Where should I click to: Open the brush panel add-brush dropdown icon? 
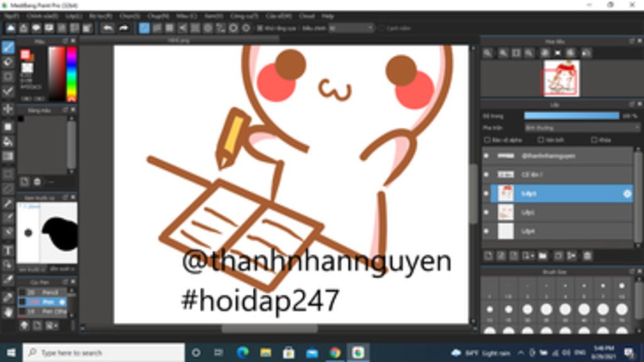[52, 326]
